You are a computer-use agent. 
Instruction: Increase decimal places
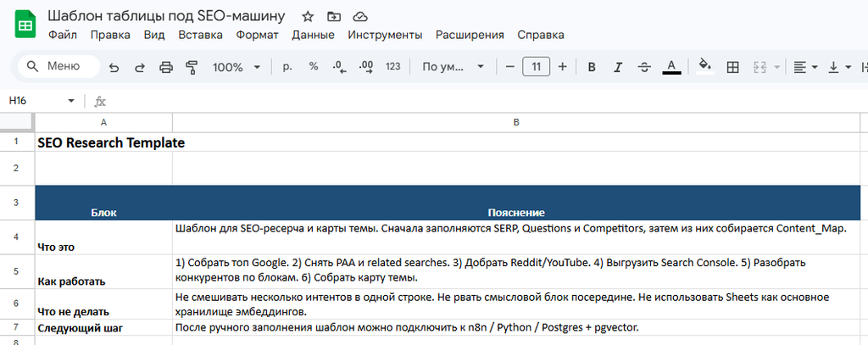pyautogui.click(x=366, y=67)
